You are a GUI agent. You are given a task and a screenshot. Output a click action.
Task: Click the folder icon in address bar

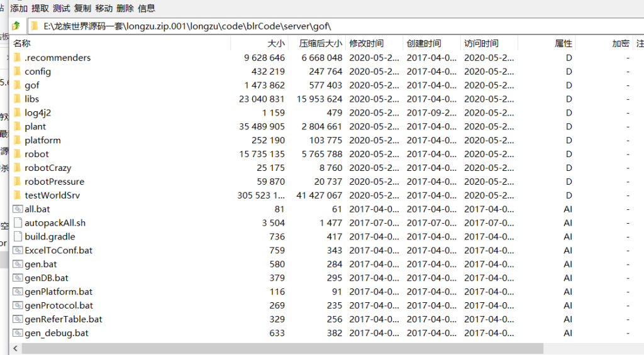click(x=35, y=26)
